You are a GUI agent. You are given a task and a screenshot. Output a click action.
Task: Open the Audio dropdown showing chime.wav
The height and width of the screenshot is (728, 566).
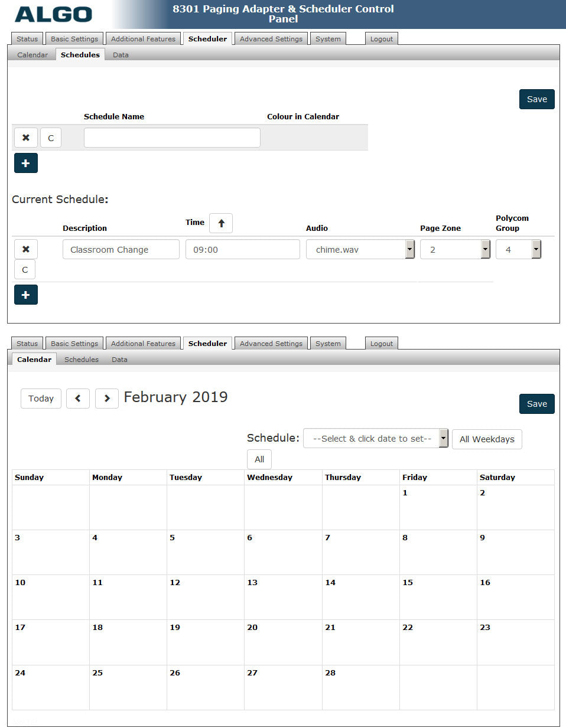[x=360, y=250]
